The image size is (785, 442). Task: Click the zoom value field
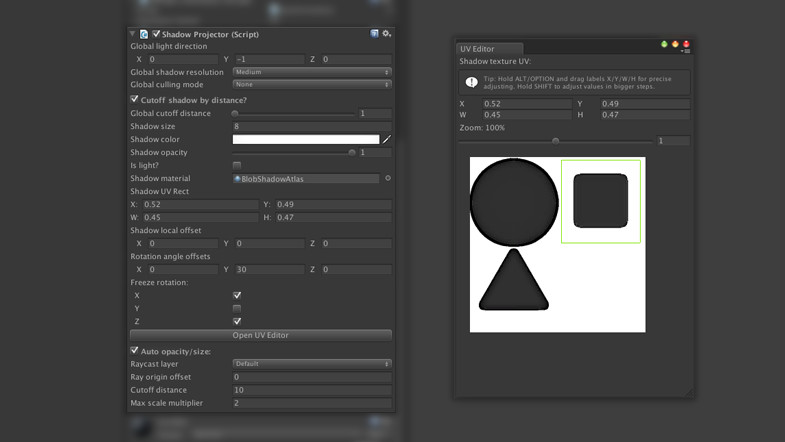pos(673,141)
